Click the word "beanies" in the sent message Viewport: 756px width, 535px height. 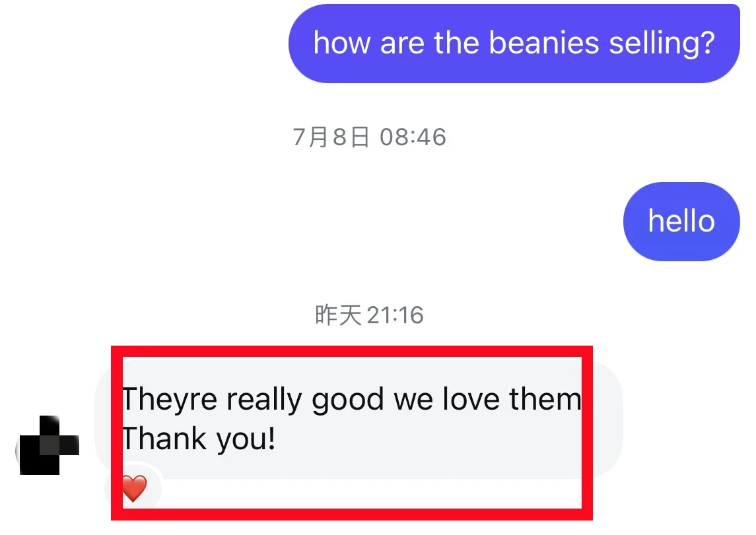(x=544, y=43)
